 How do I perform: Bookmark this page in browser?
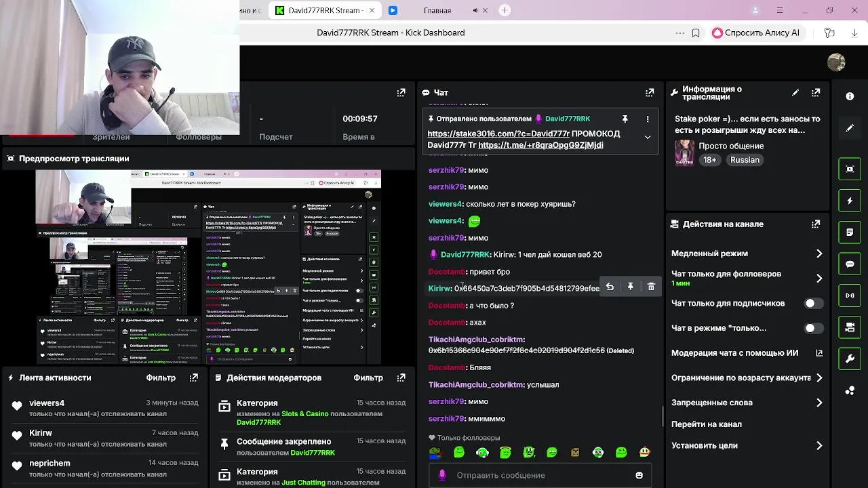pos(696,33)
